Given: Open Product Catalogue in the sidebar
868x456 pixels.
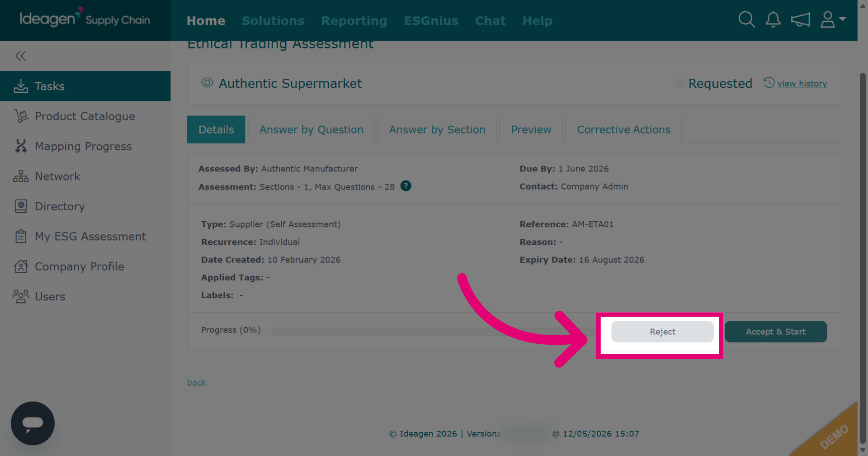Looking at the screenshot, I should 85,116.
